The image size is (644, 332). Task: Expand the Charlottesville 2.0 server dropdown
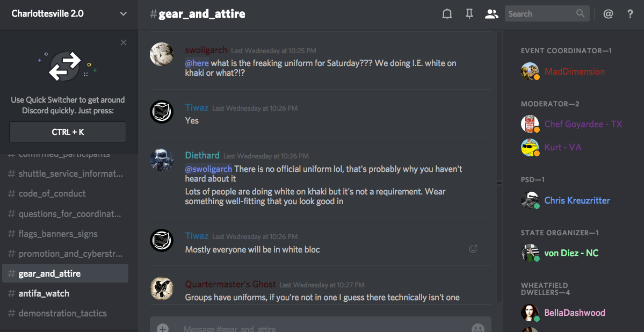pos(123,13)
